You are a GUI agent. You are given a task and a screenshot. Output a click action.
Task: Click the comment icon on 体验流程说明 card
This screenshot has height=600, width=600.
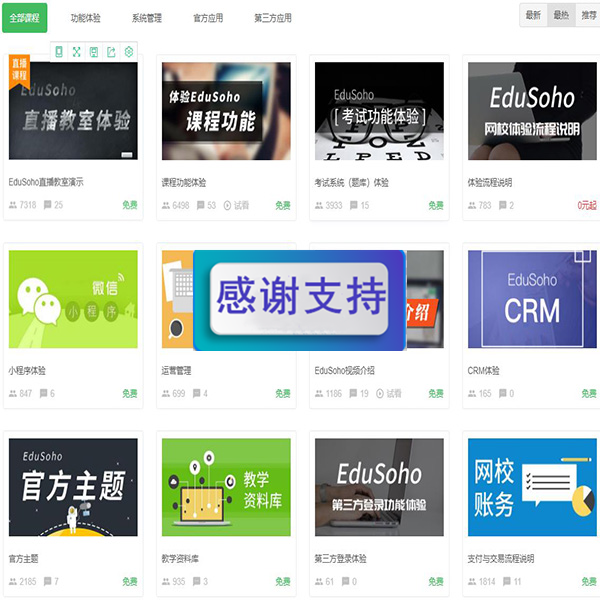point(503,205)
